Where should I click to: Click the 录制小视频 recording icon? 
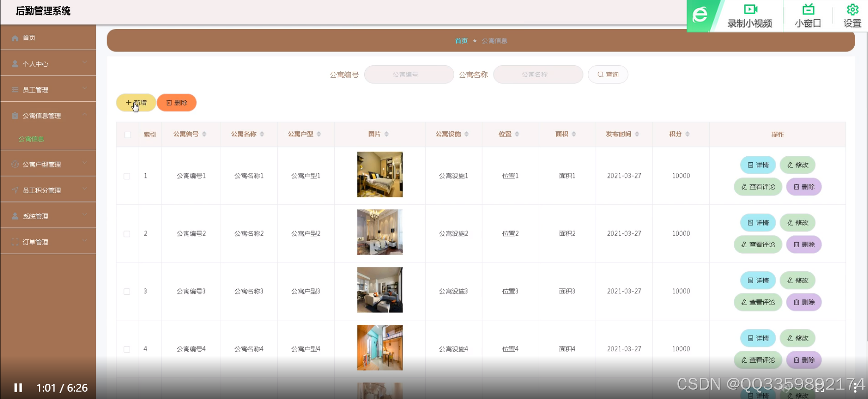pyautogui.click(x=750, y=9)
